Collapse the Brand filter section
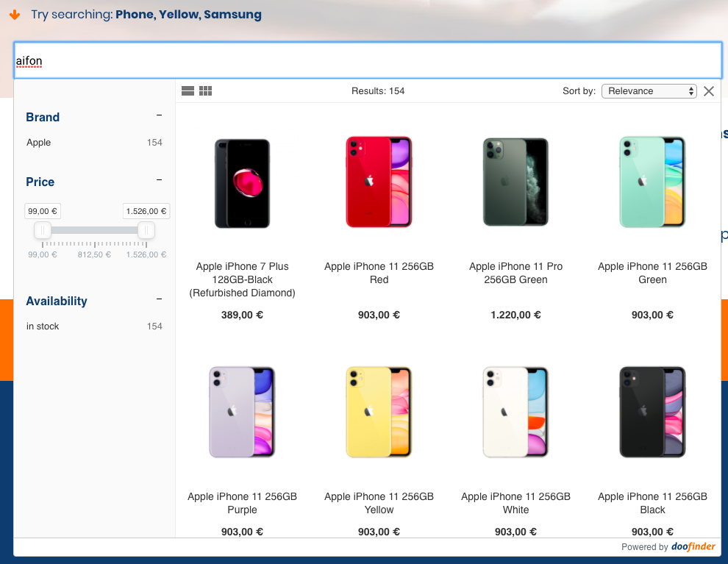The image size is (728, 564). pos(160,115)
